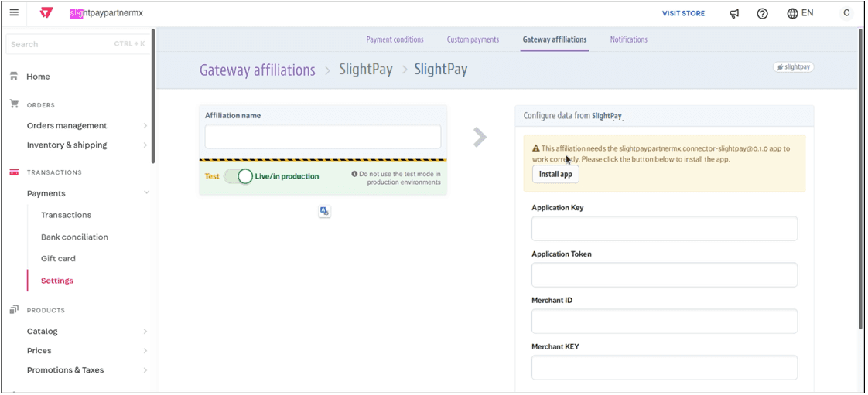
Task: Click the translate icon below toggle
Action: click(x=324, y=211)
